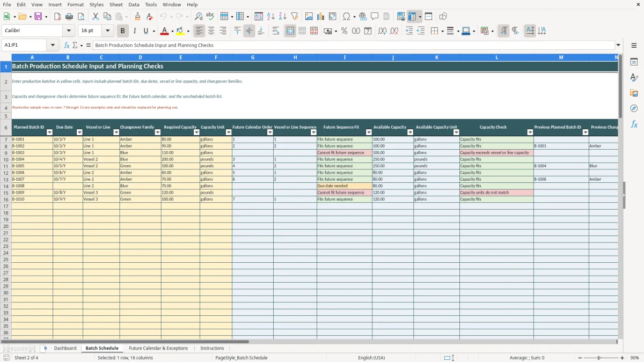Switch to the Dashboard sheet tab
The width and height of the screenshot is (644, 362).
(65, 348)
